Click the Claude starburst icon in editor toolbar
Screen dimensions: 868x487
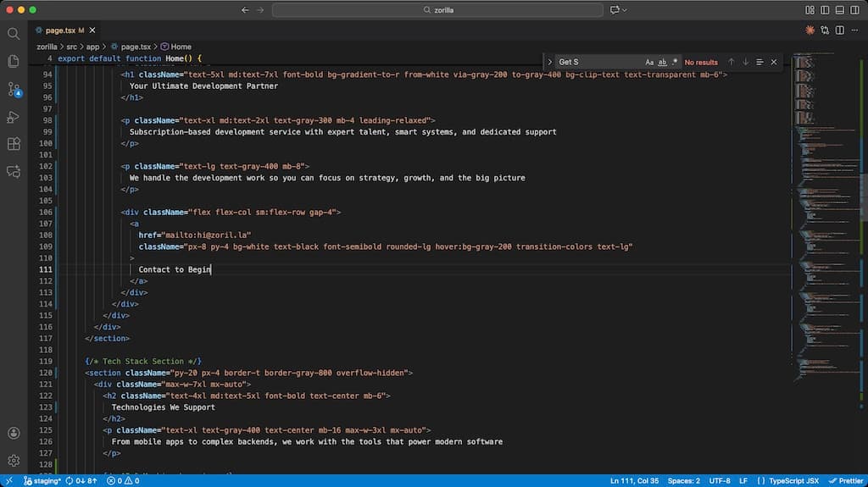click(x=810, y=30)
